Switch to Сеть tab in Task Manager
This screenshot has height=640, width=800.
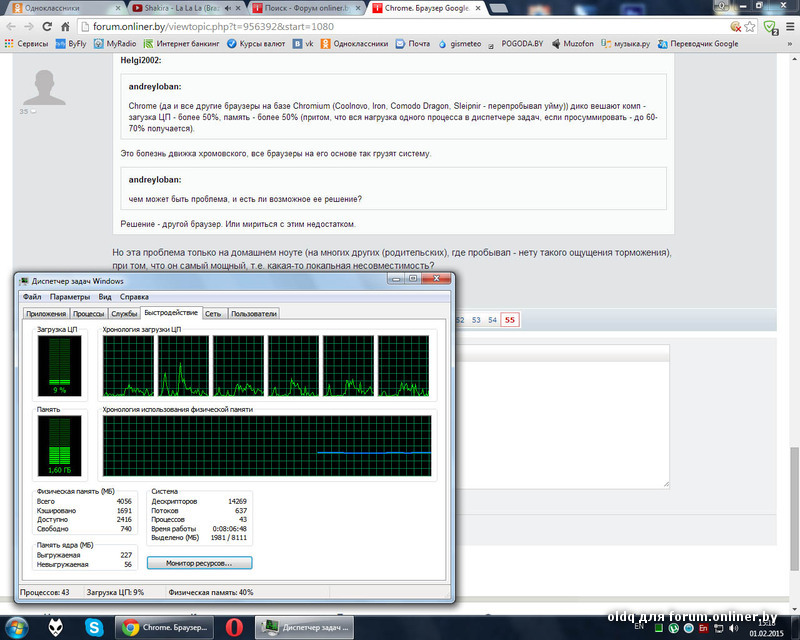click(213, 314)
